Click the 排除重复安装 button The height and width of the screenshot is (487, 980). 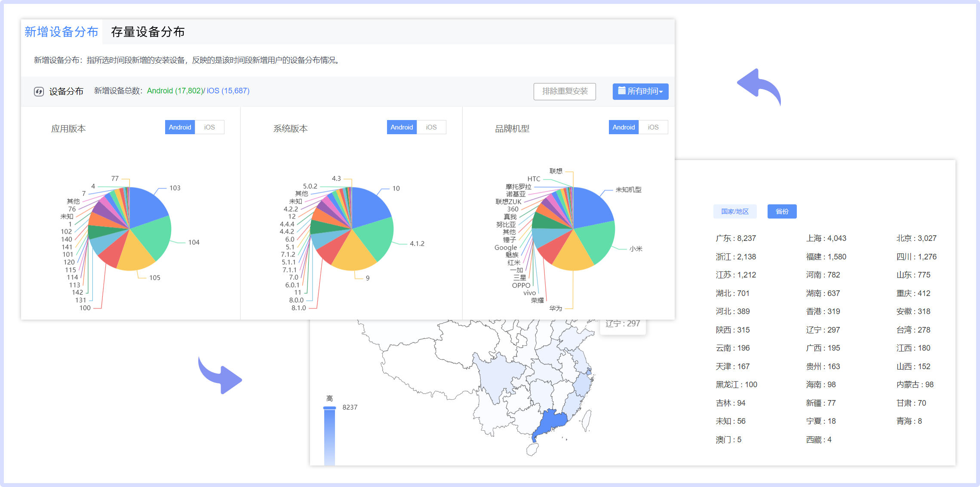point(565,91)
